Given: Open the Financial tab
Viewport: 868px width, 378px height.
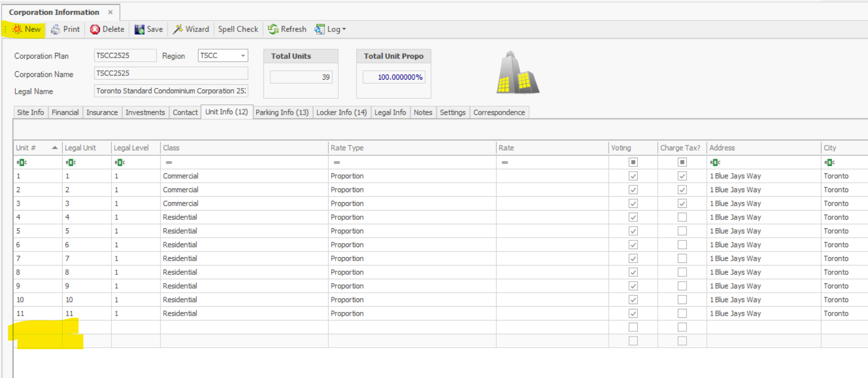Looking at the screenshot, I should click(x=65, y=113).
